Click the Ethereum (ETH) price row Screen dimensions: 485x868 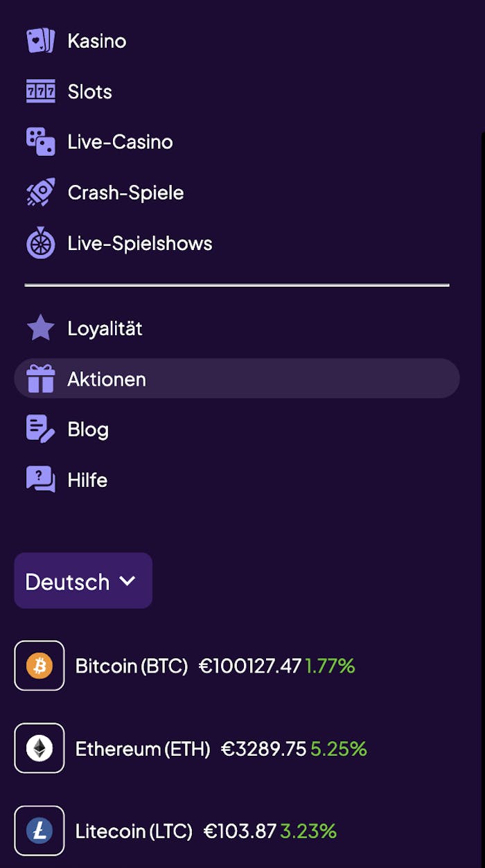click(263, 749)
